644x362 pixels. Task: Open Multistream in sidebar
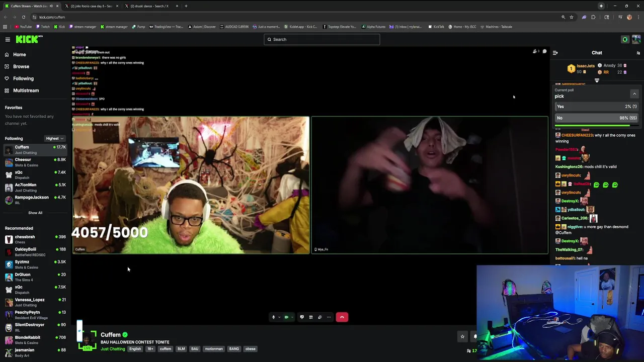pos(26,90)
